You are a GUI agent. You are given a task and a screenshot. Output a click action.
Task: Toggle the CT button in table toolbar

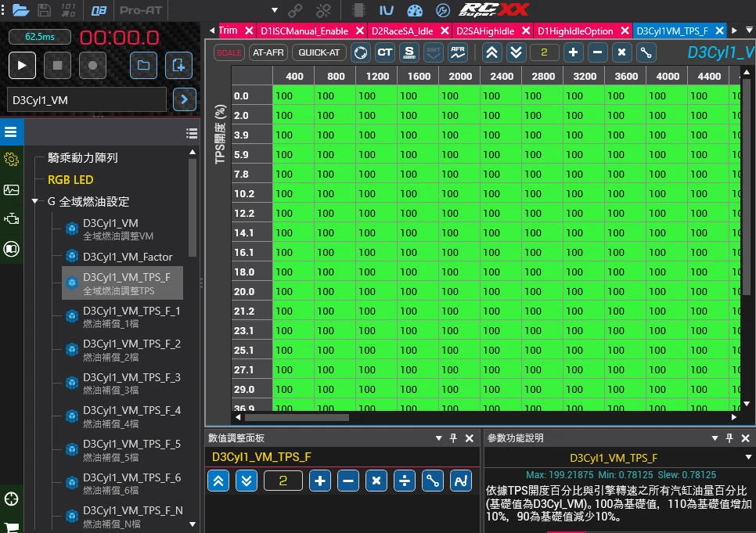(385, 52)
